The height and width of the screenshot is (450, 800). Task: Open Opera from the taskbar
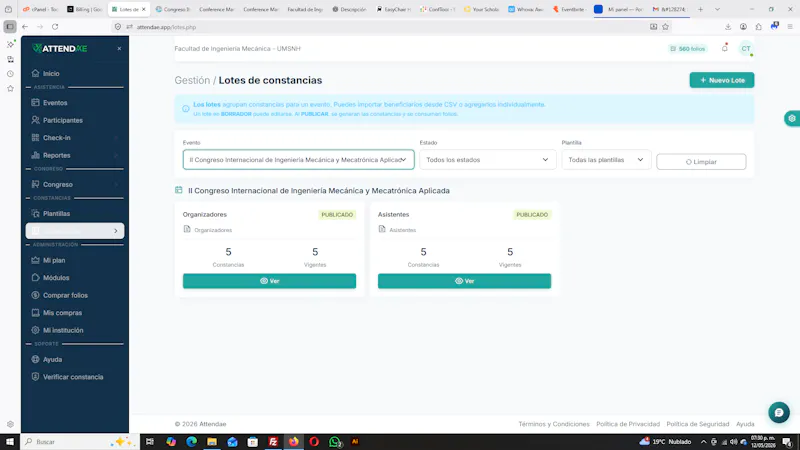click(314, 442)
